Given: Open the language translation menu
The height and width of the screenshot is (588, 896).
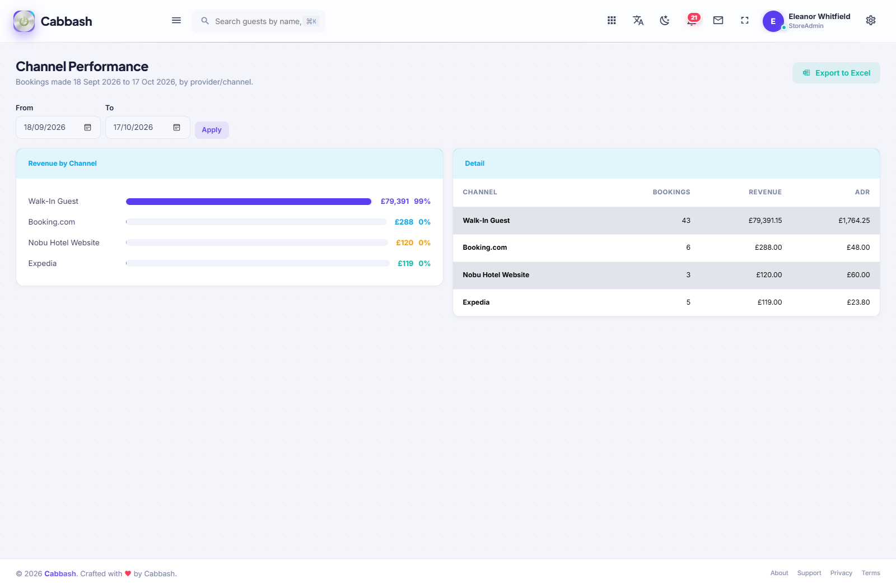Looking at the screenshot, I should [x=638, y=20].
